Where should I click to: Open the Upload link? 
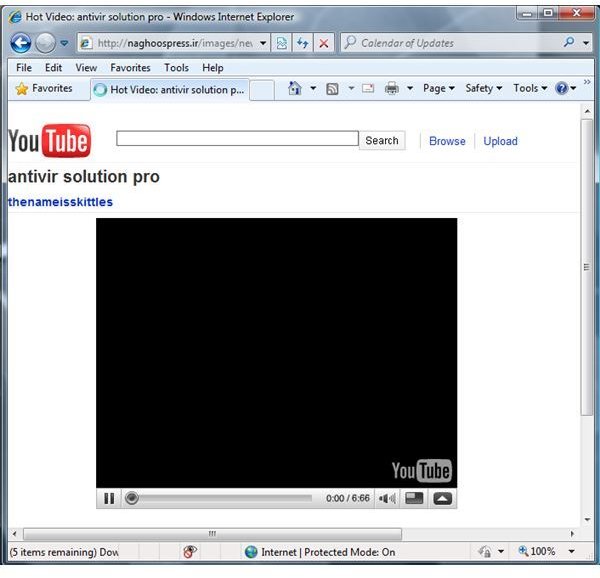[x=501, y=141]
